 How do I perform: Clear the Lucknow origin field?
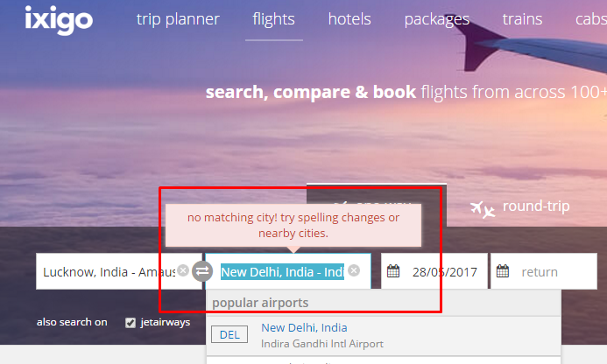coord(183,270)
